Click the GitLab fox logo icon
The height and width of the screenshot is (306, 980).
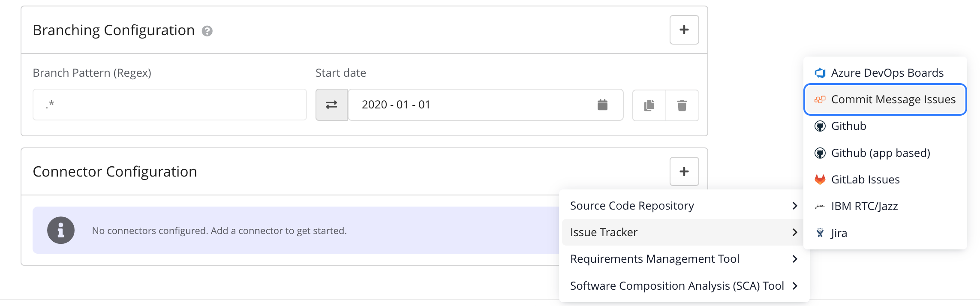pyautogui.click(x=820, y=180)
